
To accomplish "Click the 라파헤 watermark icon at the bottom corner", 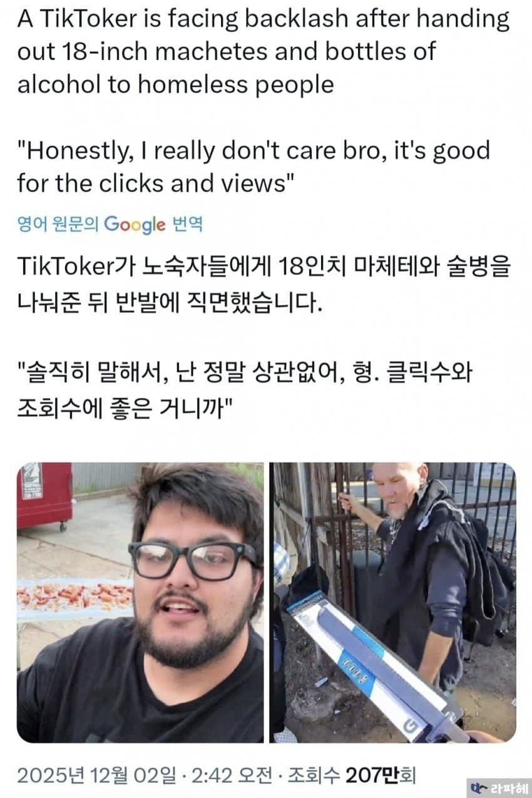I will [478, 788].
